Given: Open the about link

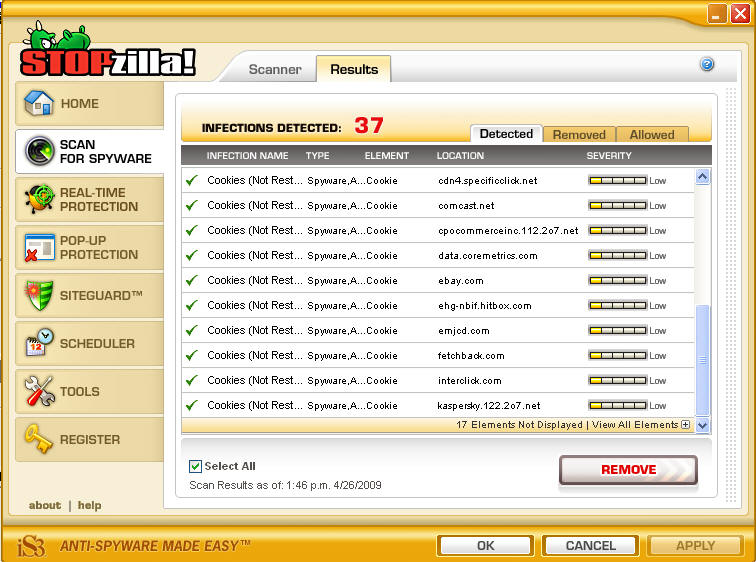Looking at the screenshot, I should point(45,505).
